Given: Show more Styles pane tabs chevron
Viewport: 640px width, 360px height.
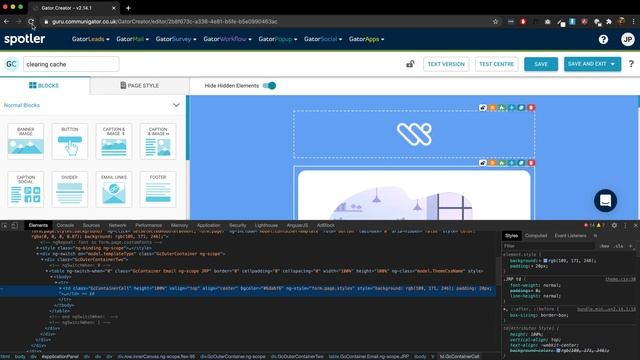Looking at the screenshot, I should (595, 236).
